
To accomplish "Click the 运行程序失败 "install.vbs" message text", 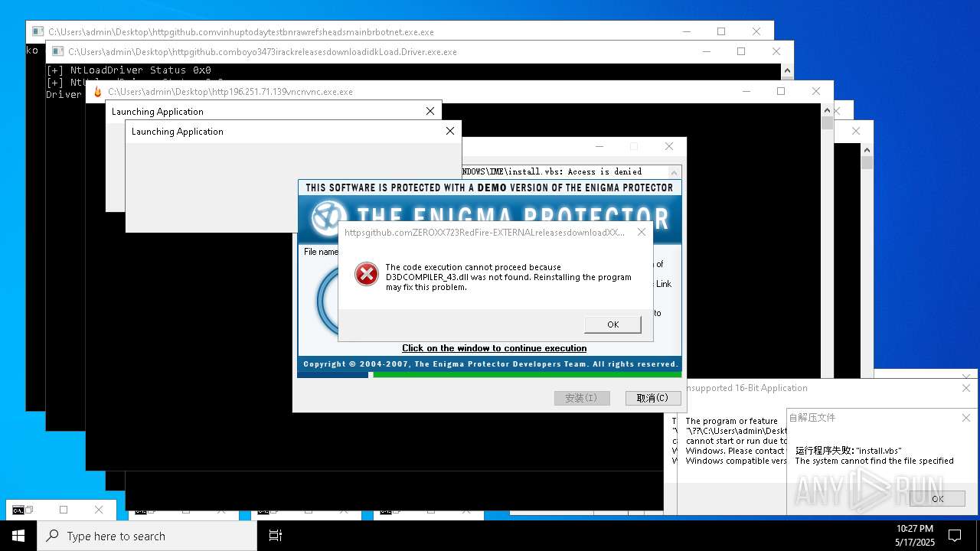I will point(848,451).
